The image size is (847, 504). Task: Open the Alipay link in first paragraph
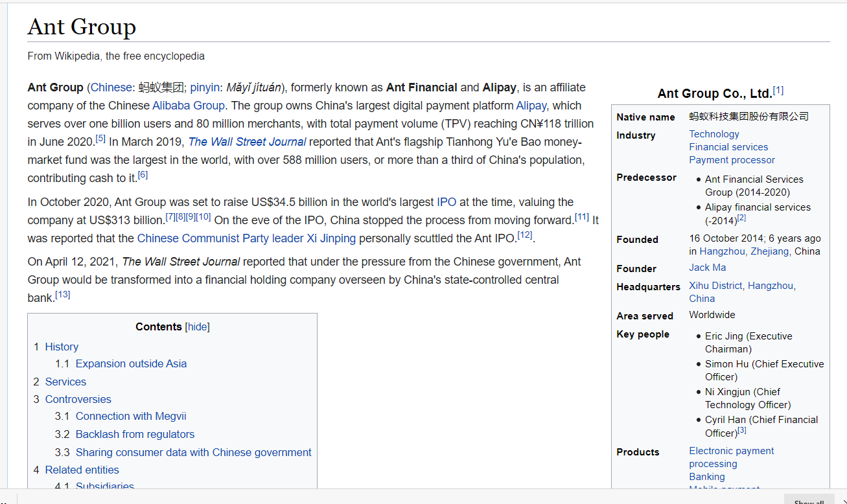point(531,106)
